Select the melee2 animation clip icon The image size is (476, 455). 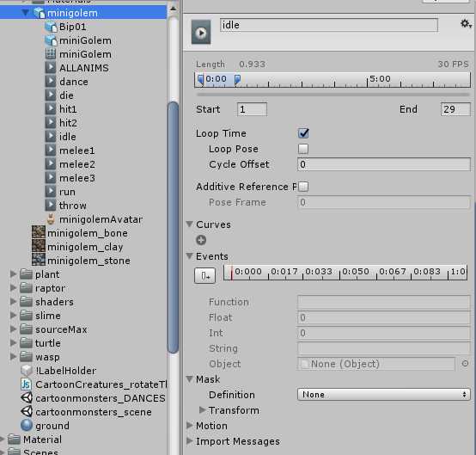click(51, 164)
